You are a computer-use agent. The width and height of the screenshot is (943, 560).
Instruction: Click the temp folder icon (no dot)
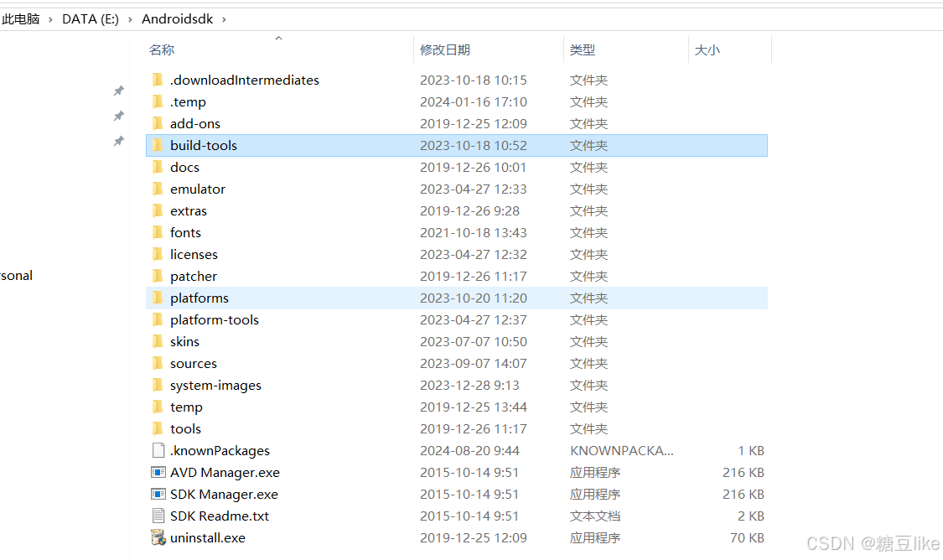(158, 407)
